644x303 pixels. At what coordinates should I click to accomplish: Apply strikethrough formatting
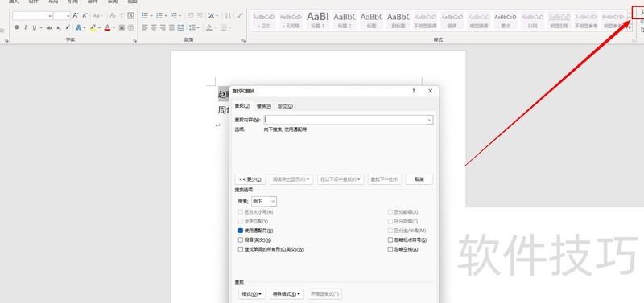49,27
